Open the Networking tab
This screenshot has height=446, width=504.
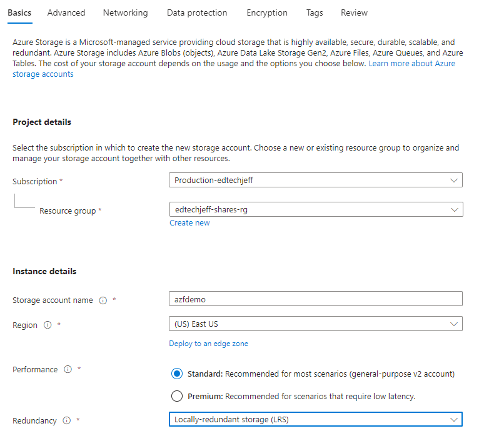[x=125, y=12]
